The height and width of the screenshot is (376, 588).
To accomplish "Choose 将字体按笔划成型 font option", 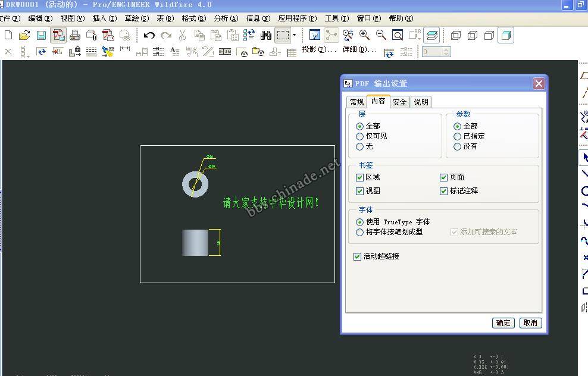I will pyautogui.click(x=359, y=232).
